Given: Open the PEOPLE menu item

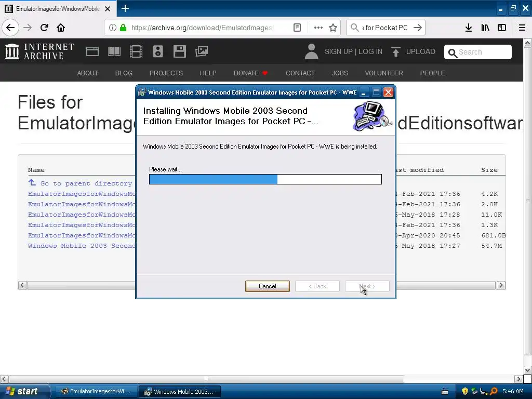Looking at the screenshot, I should click(x=433, y=73).
